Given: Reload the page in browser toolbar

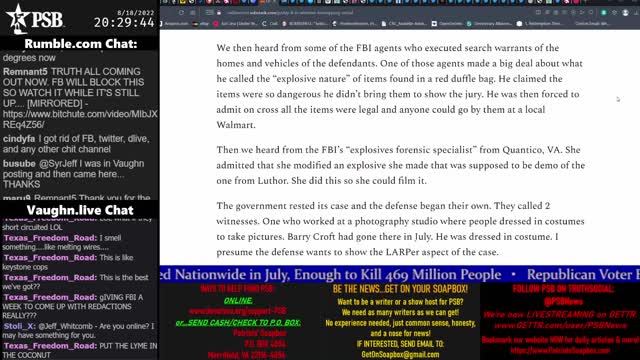Looking at the screenshot, I should (181, 13).
